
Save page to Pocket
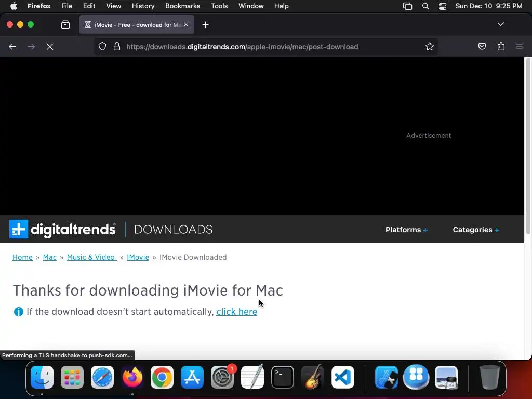click(482, 46)
